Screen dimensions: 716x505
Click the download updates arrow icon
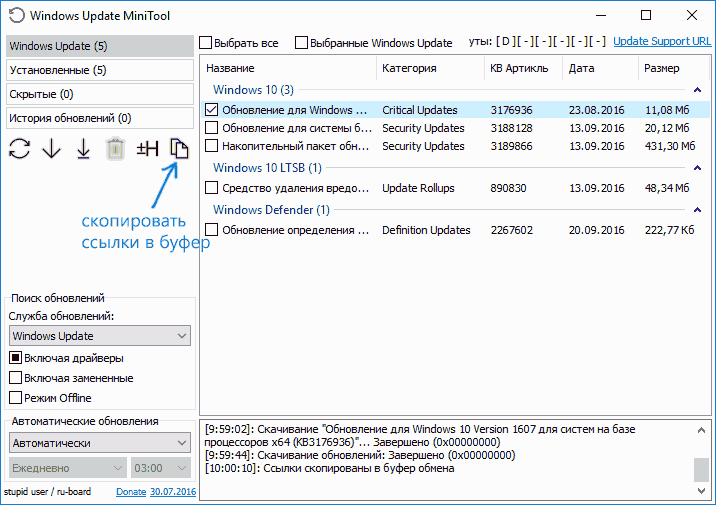coord(52,149)
